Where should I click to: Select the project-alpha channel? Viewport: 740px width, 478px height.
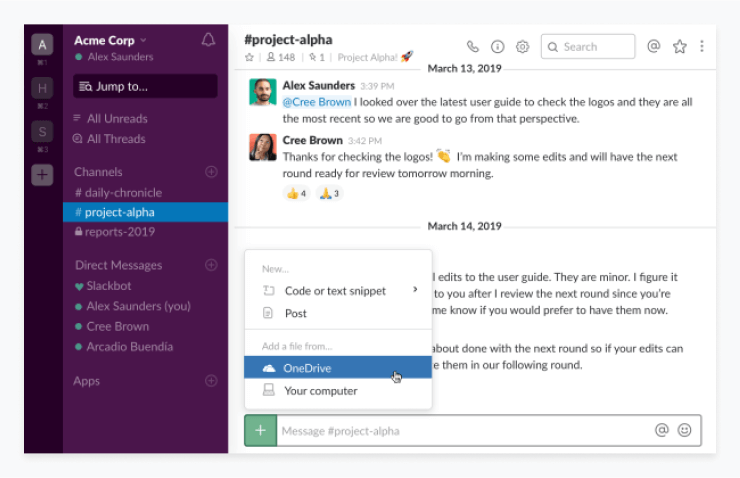click(145, 212)
